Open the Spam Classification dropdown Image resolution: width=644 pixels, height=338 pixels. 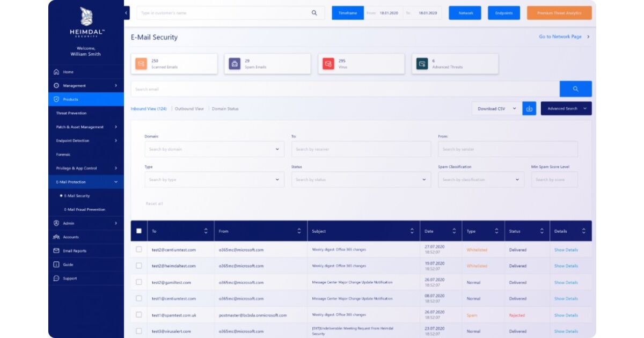[481, 180]
